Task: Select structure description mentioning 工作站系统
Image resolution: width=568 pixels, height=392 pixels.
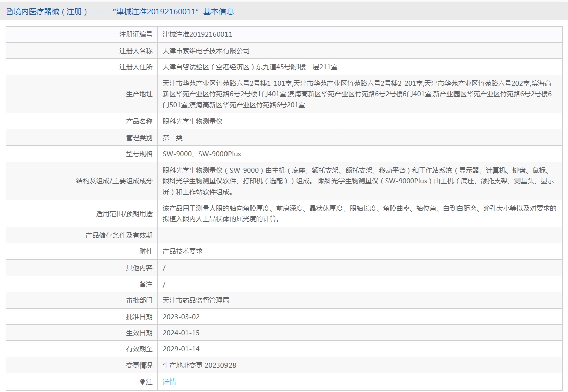Action: [x=359, y=181]
